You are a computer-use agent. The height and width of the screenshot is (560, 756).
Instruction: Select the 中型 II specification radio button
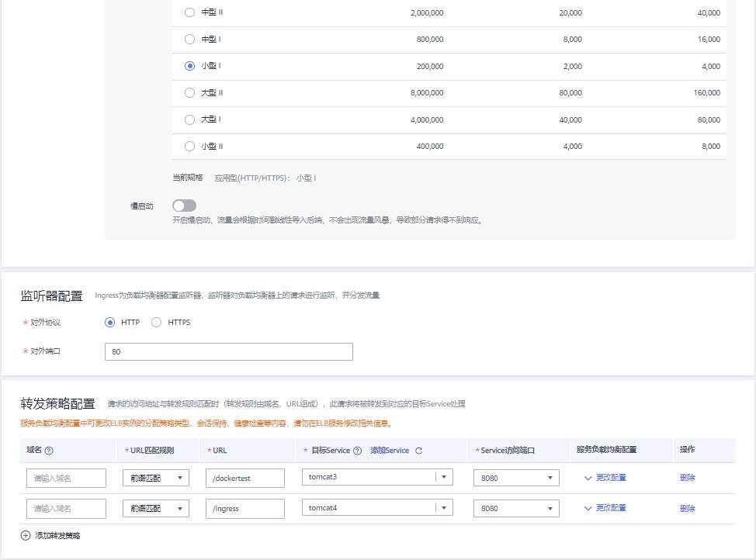coord(189,12)
